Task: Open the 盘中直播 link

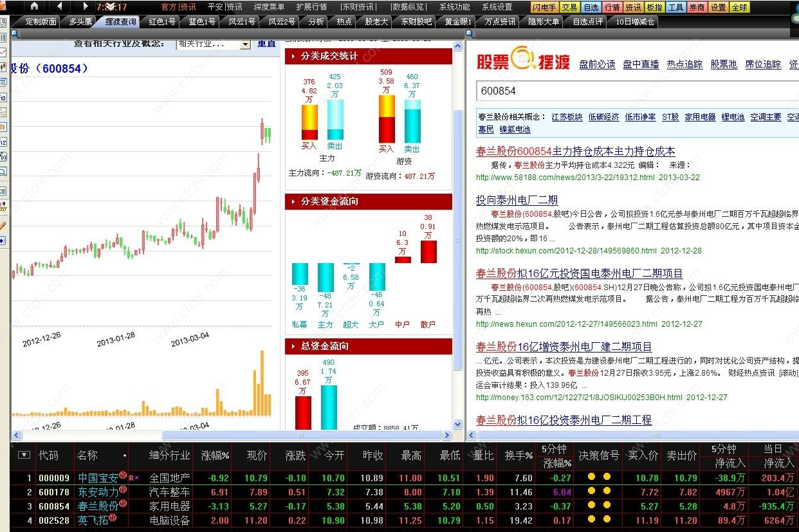Action: click(x=641, y=64)
